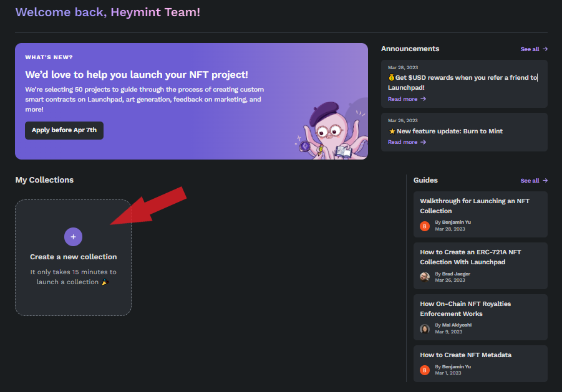Image resolution: width=562 pixels, height=392 pixels.
Task: Click Benjamin Yu's avatar on Walkthrough guide
Action: coord(425,226)
